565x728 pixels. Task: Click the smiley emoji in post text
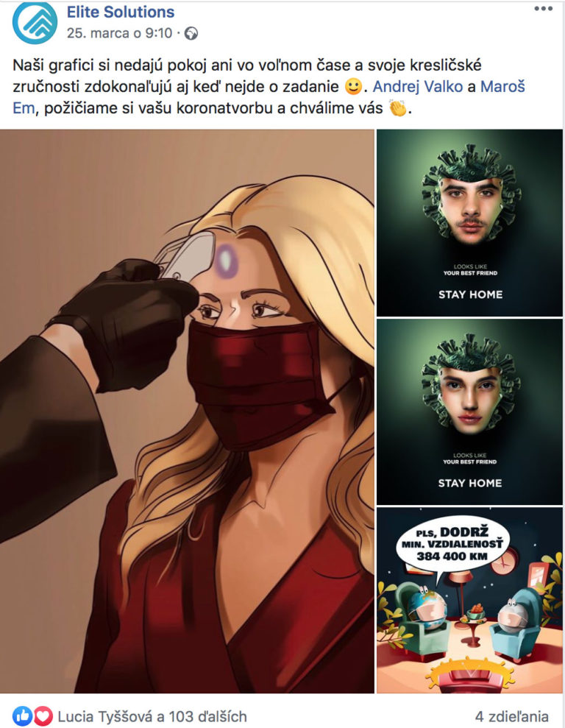[x=353, y=86]
